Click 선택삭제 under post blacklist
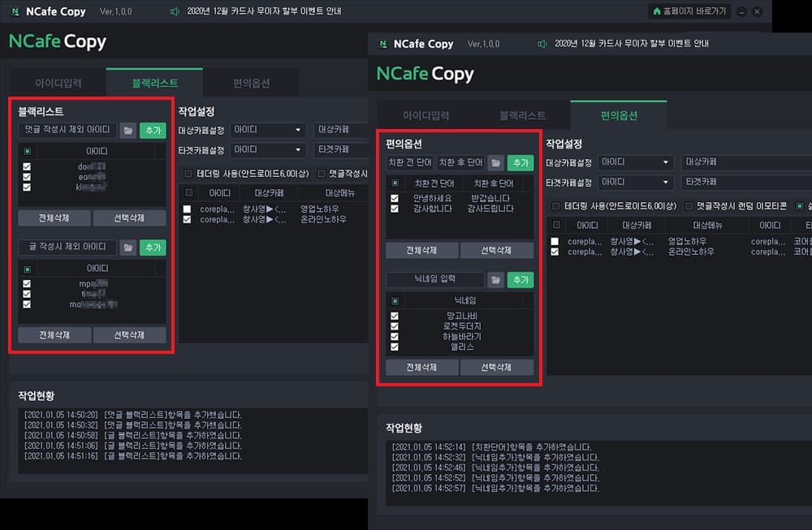This screenshot has height=530, width=812. (129, 335)
